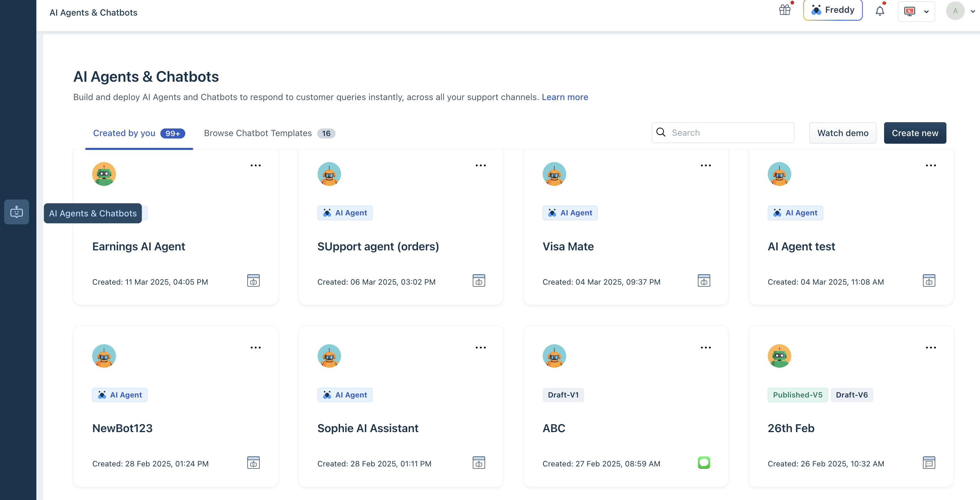
Task: Click the widget icon on 26th Feb card
Action: [x=929, y=463]
